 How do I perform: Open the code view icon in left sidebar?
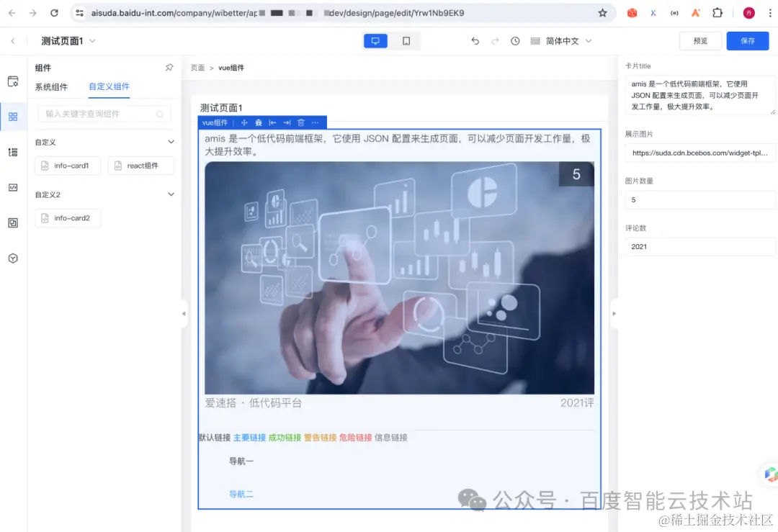[x=13, y=187]
